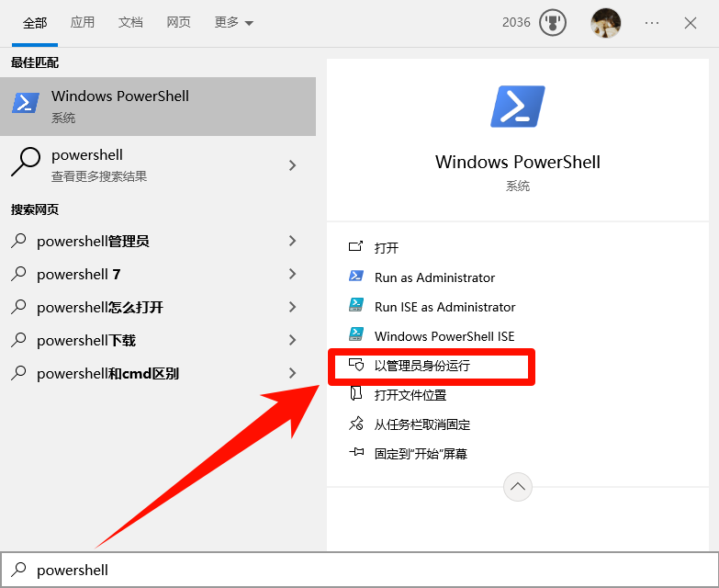Expand arrow next to powershell管理员

click(x=293, y=241)
